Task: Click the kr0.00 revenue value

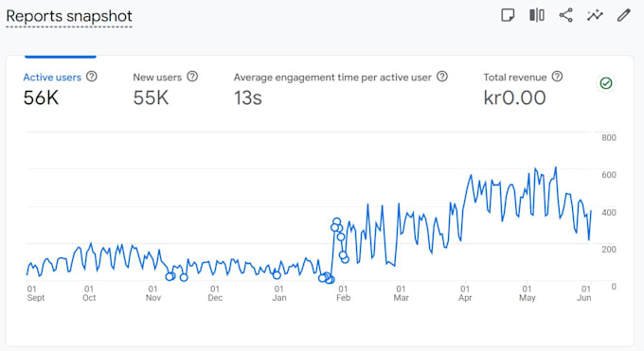Action: pyautogui.click(x=514, y=97)
